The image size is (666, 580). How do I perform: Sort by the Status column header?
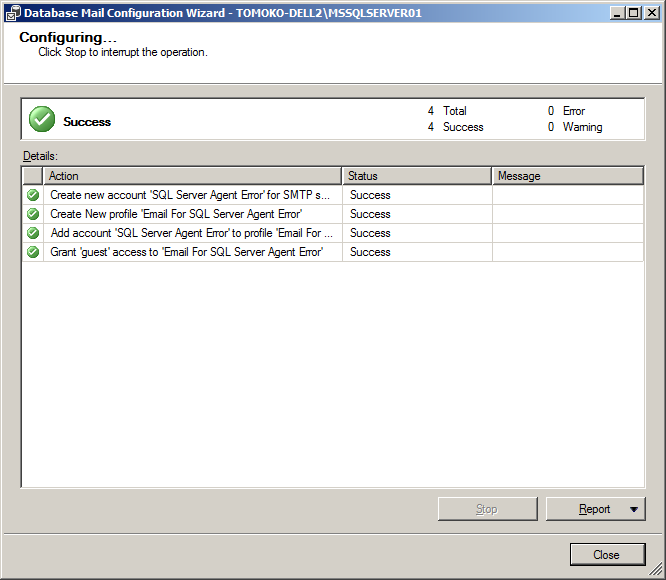coord(417,176)
